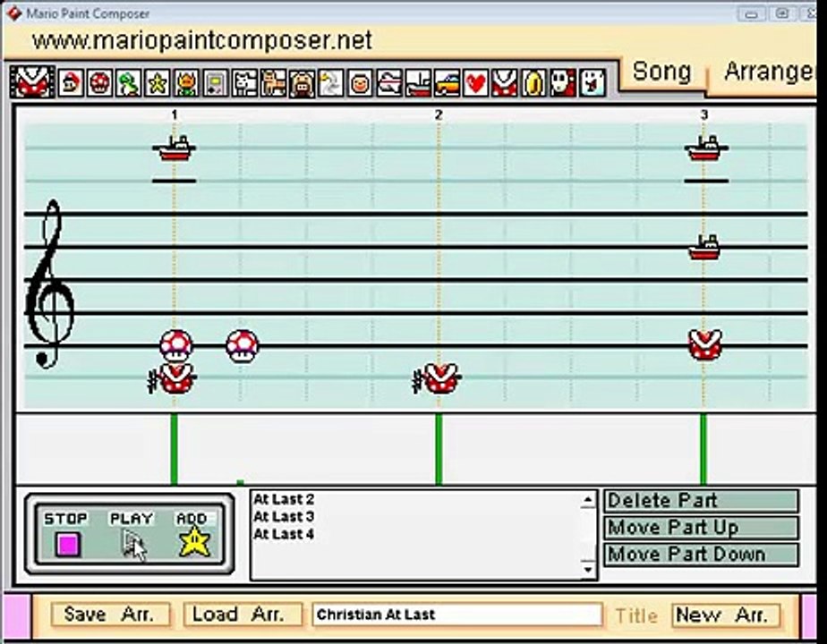The image size is (827, 644).
Task: Click the current-instrument Piranha preview box
Action: (x=33, y=81)
